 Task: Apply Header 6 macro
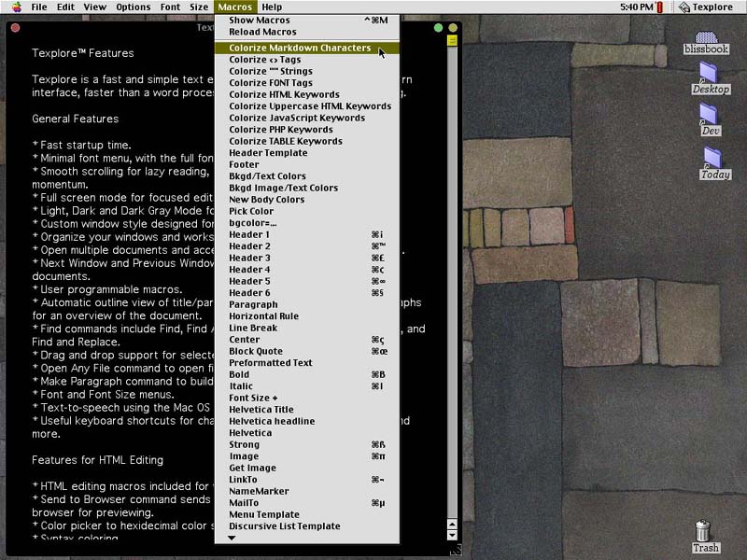[307, 293]
